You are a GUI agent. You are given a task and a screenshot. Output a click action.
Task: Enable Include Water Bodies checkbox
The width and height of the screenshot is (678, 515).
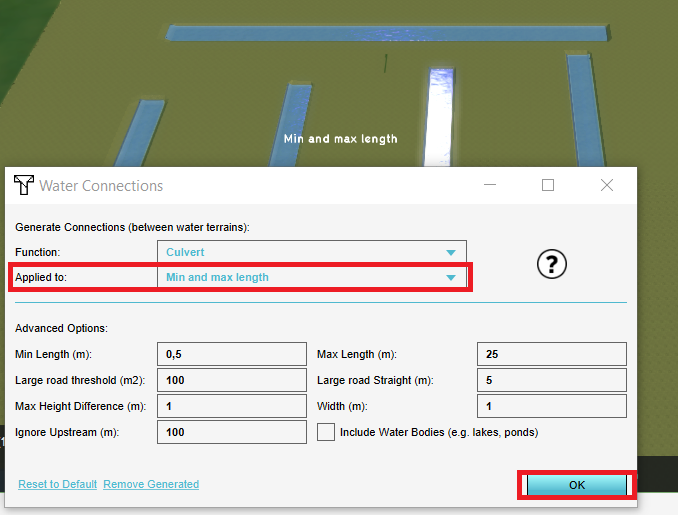click(326, 432)
